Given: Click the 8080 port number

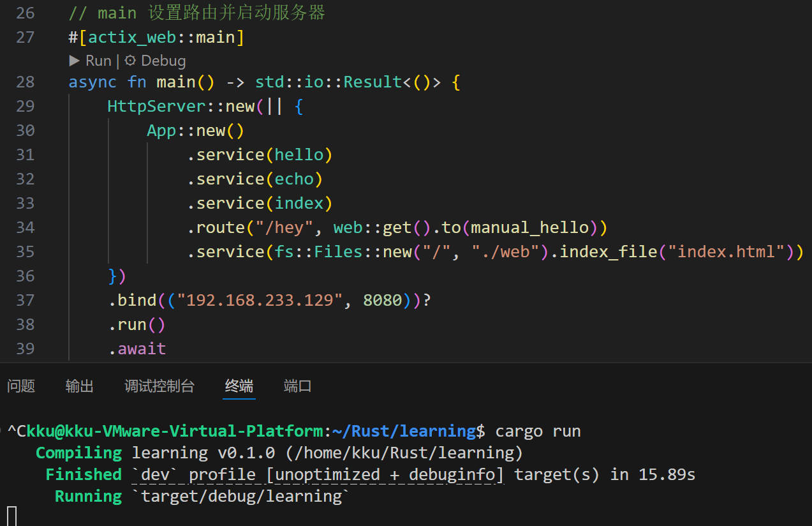Looking at the screenshot, I should [x=383, y=300].
